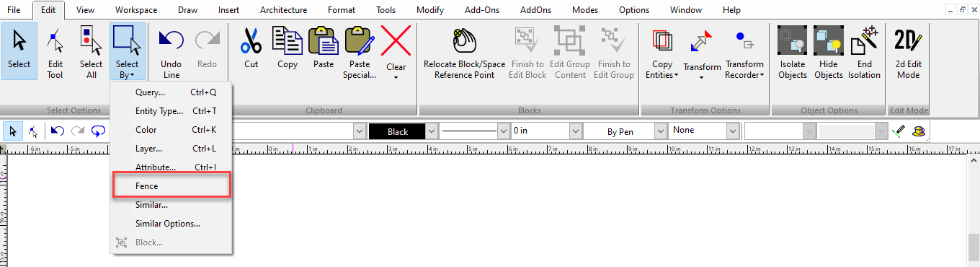980x267 pixels.
Task: Toggle the Select arrow tool
Action: [x=19, y=52]
